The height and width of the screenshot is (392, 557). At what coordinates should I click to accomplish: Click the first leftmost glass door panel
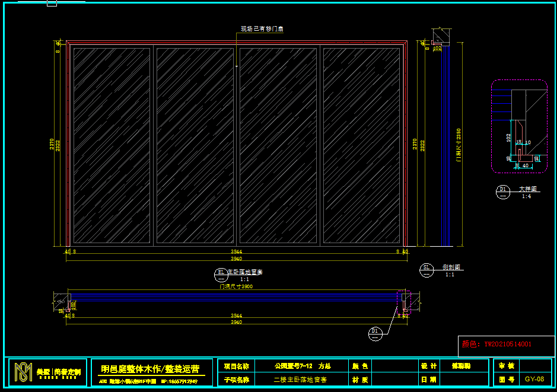pos(112,145)
